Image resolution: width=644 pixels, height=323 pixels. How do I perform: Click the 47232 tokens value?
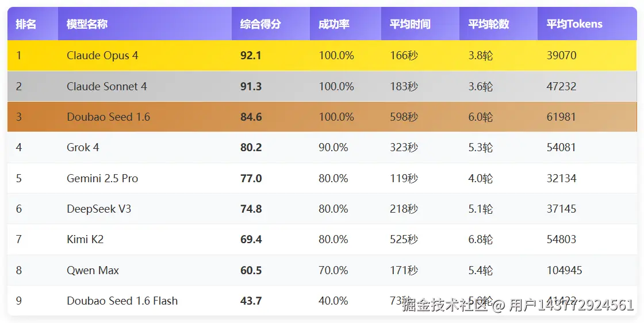pyautogui.click(x=561, y=87)
